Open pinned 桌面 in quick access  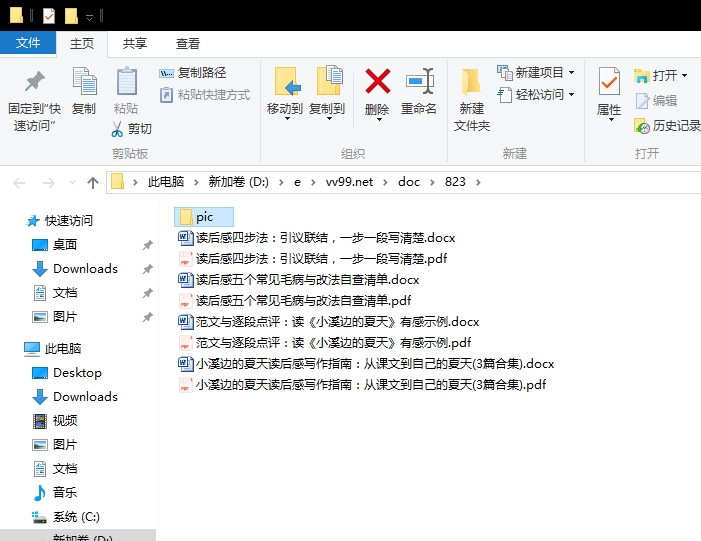tap(55, 245)
